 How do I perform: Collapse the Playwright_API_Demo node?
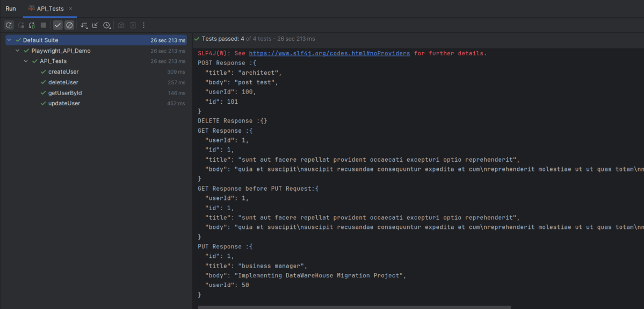17,51
